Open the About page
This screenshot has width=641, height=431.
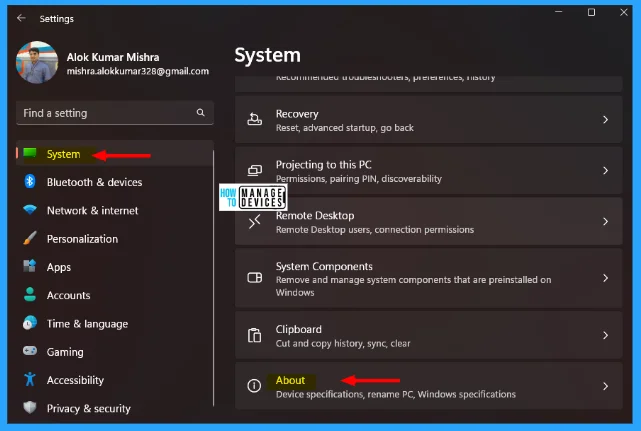click(x=428, y=386)
